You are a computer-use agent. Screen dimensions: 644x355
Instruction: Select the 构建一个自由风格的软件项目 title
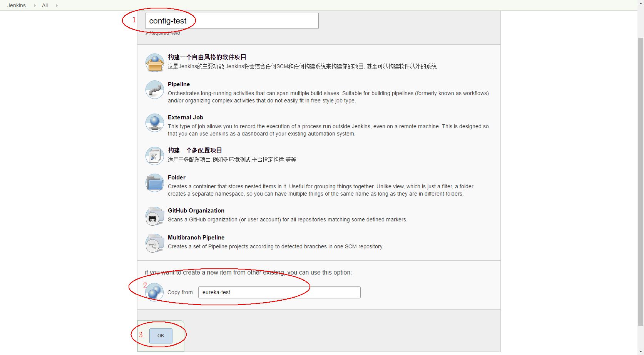207,57
